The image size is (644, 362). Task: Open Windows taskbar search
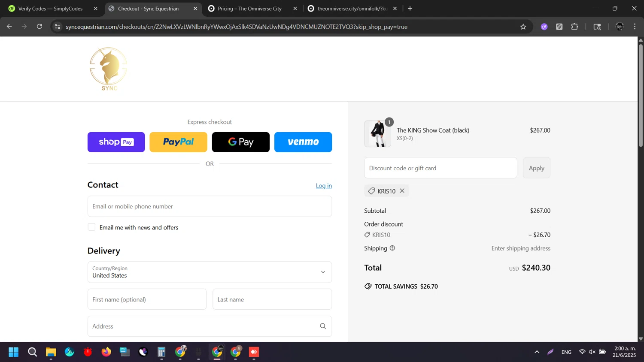point(32,352)
